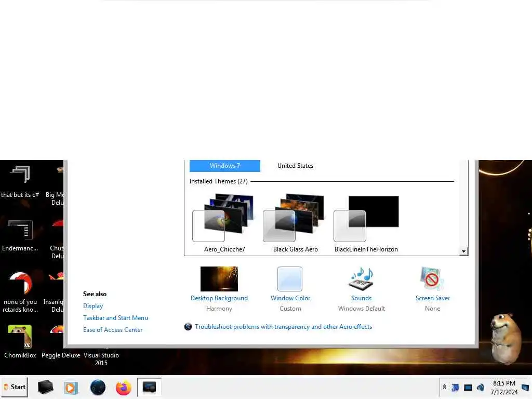Click the theme list scroll down arrow
The height and width of the screenshot is (399, 532).
coord(463,251)
